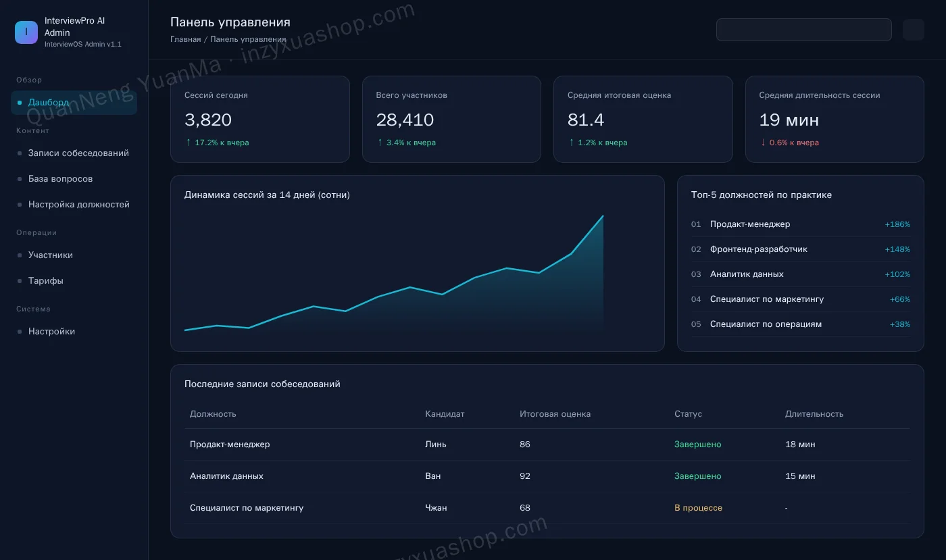
Task: Click the В процессе status for Чжан
Action: coord(698,508)
